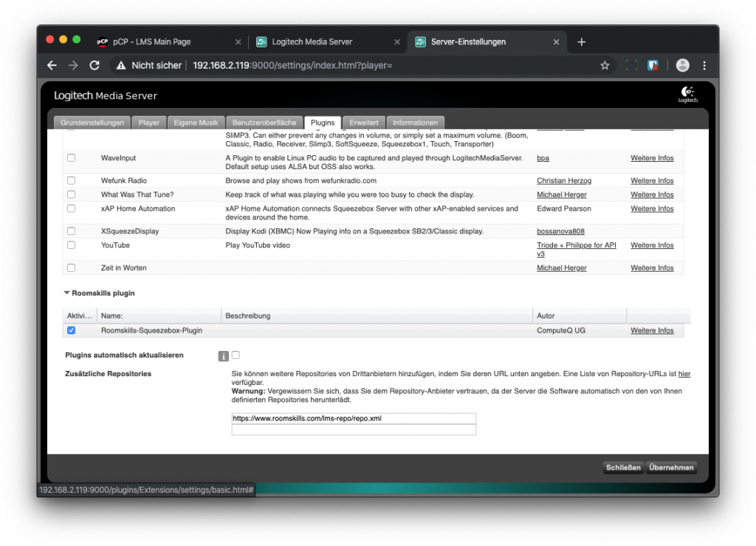756x546 pixels.
Task: Click the Übernehmen button
Action: click(x=671, y=468)
